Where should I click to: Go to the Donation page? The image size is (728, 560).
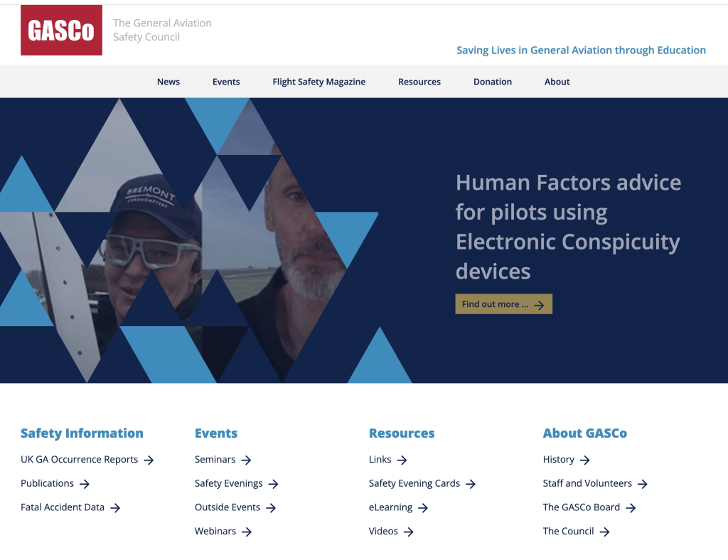point(493,82)
